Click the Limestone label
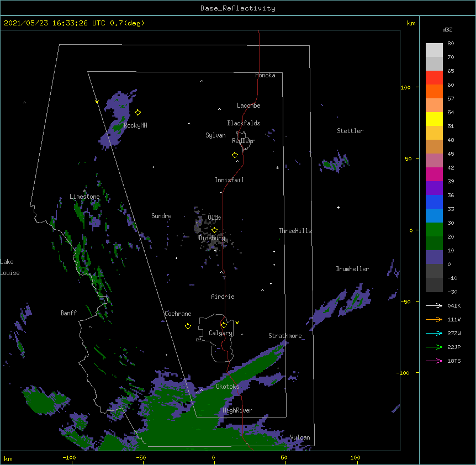This screenshot has height=465, width=476. (84, 197)
